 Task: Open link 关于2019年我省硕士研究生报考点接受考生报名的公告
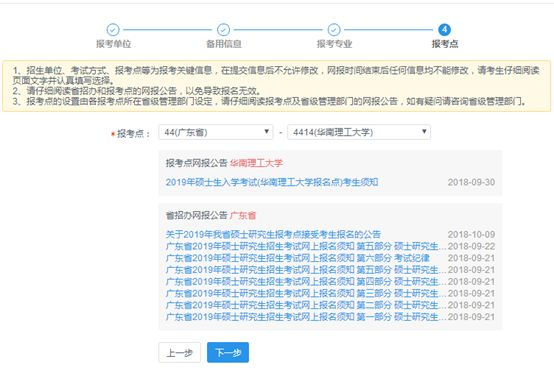pyautogui.click(x=273, y=235)
